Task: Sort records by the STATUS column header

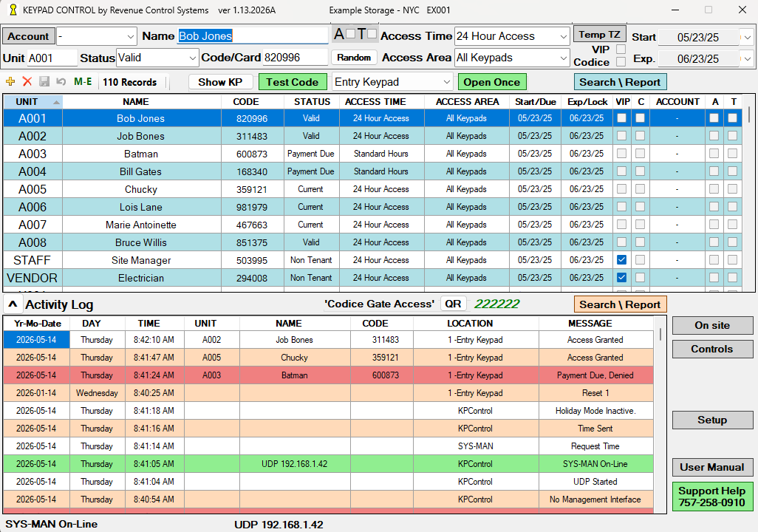Action: [312, 101]
